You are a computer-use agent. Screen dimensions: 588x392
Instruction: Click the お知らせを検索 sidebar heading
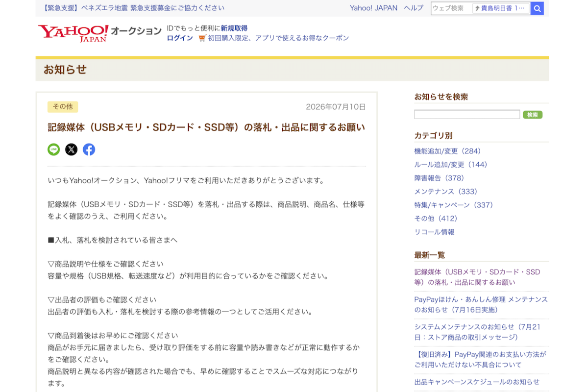click(x=441, y=97)
